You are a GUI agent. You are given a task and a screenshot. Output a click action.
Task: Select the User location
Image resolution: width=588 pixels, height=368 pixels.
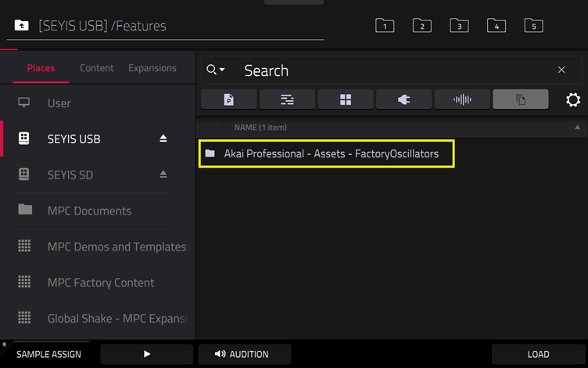(x=98, y=103)
